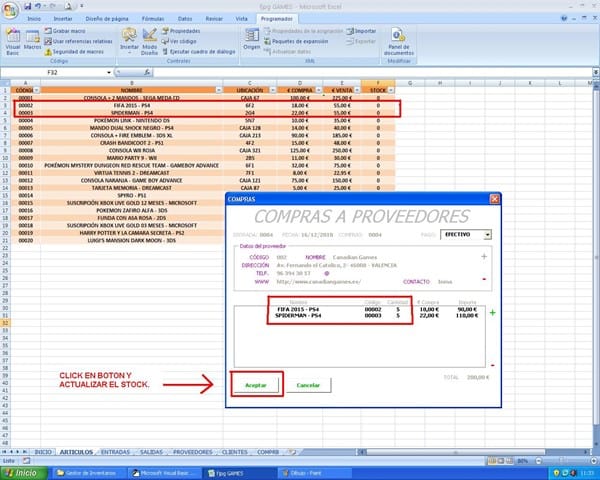Toggle Usar referencias relativas option

coord(82,39)
